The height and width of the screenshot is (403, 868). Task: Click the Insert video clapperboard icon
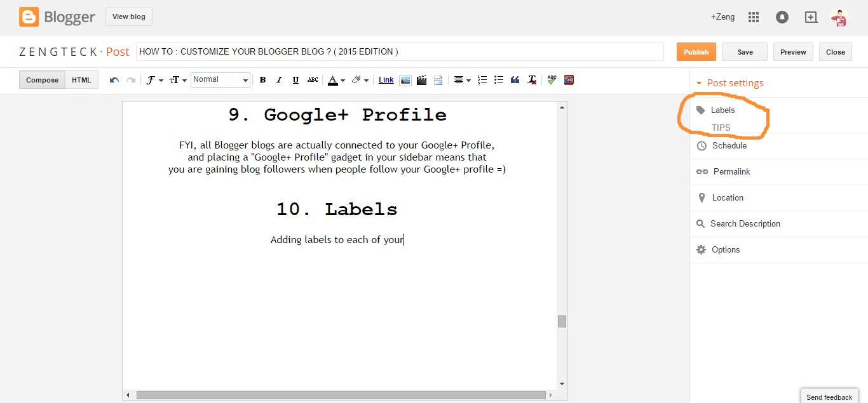tap(421, 80)
